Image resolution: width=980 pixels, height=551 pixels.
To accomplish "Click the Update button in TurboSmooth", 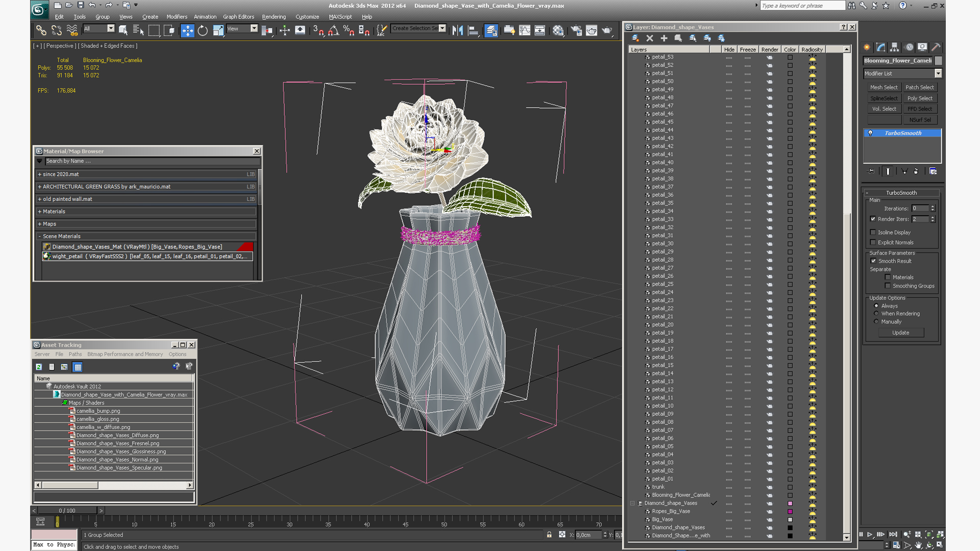I will point(900,333).
